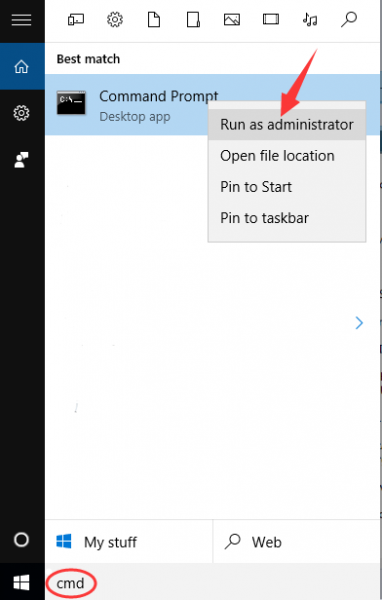Viewport: 382px width, 600px height.
Task: Filter results by Photos picture icon
Action: pyautogui.click(x=232, y=19)
